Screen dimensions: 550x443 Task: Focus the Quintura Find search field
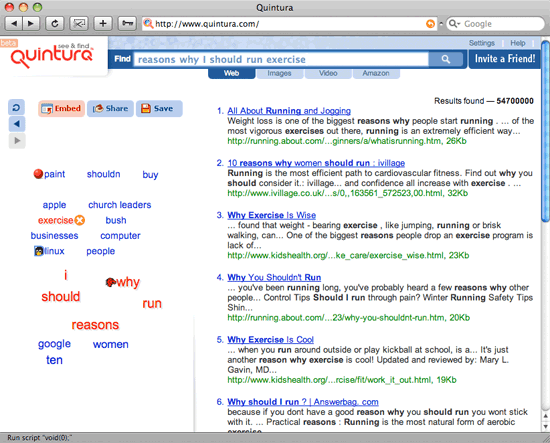(281, 59)
